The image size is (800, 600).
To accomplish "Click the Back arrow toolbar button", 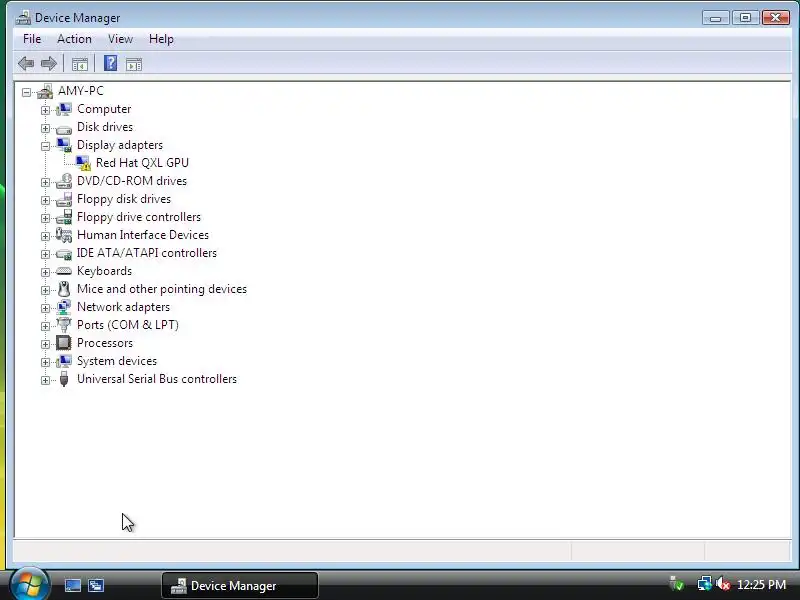I will 26,64.
